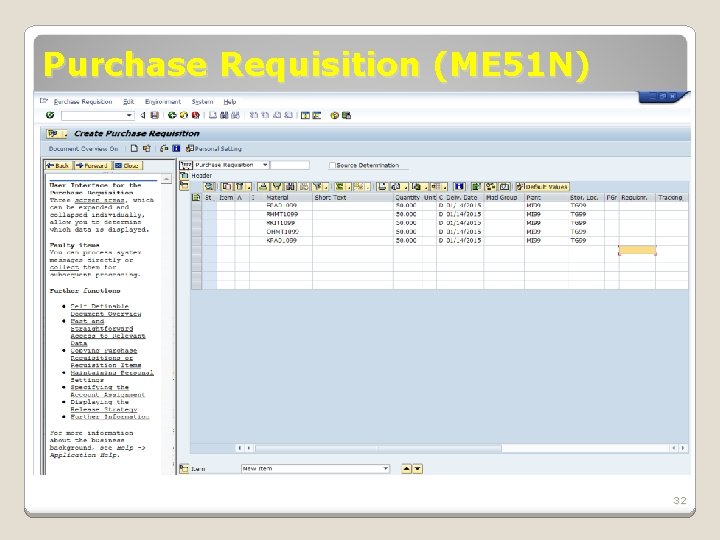This screenshot has width=720, height=540.
Task: Click the red Cancel circle icon
Action: pyautogui.click(x=196, y=115)
